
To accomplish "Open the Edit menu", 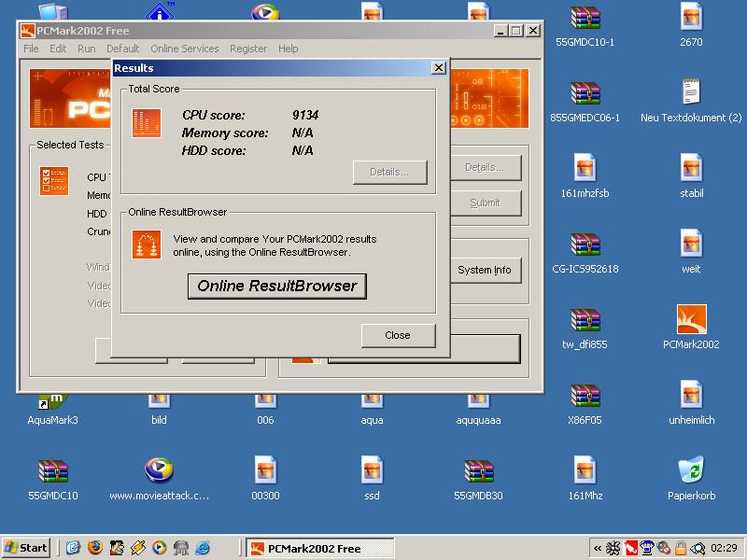I will pyautogui.click(x=58, y=49).
